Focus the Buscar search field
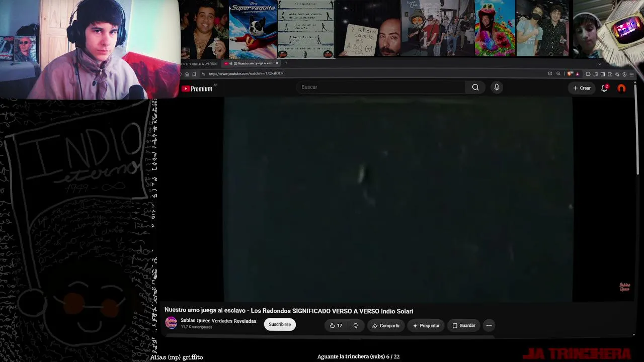Screen dimensions: 644x362 (381, 87)
